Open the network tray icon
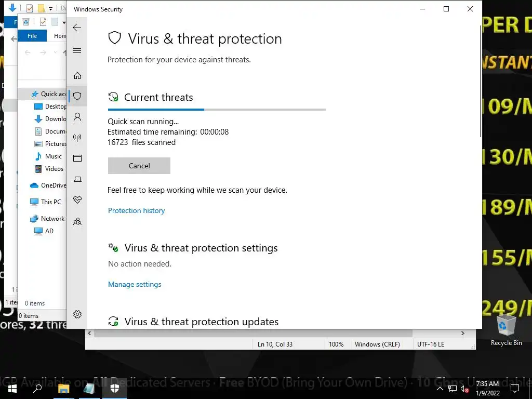Viewport: 532px width, 399px height. 453,389
